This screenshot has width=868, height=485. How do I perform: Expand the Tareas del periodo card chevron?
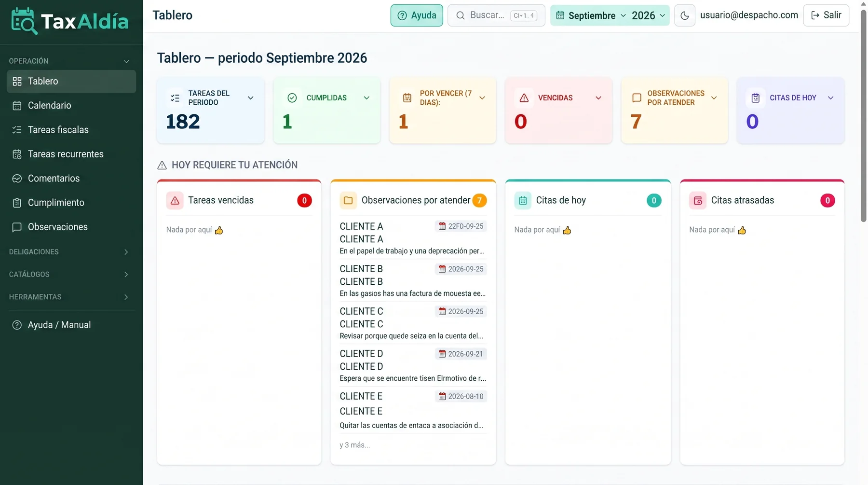[251, 98]
